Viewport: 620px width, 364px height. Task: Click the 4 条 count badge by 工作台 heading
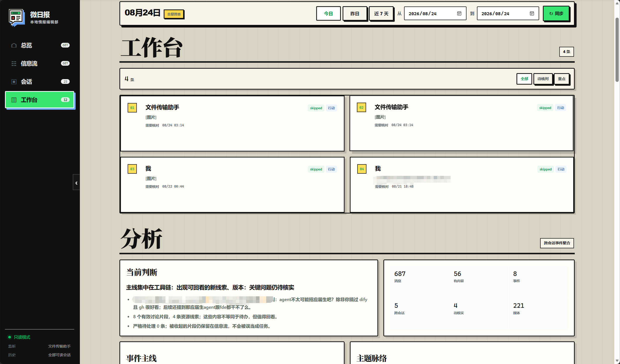coord(566,52)
